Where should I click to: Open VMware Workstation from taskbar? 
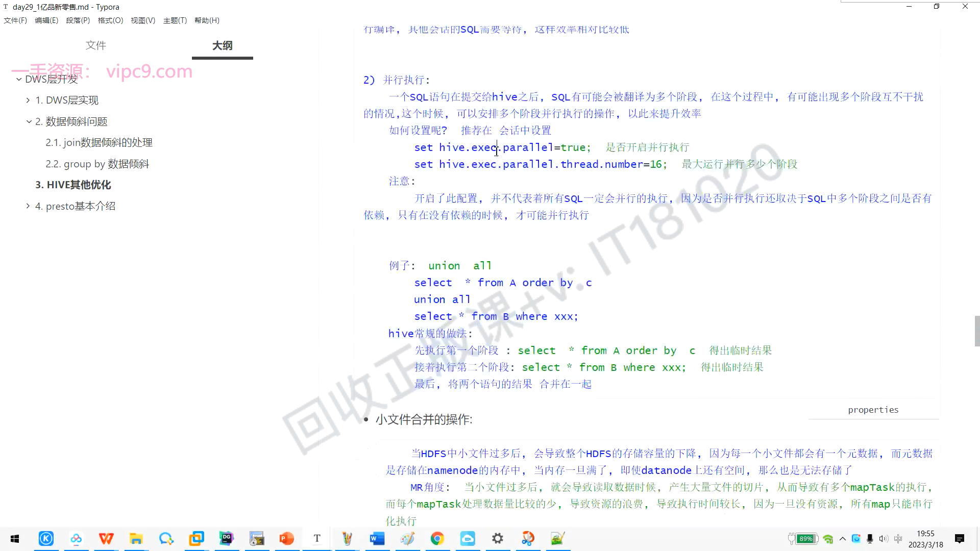(196, 538)
